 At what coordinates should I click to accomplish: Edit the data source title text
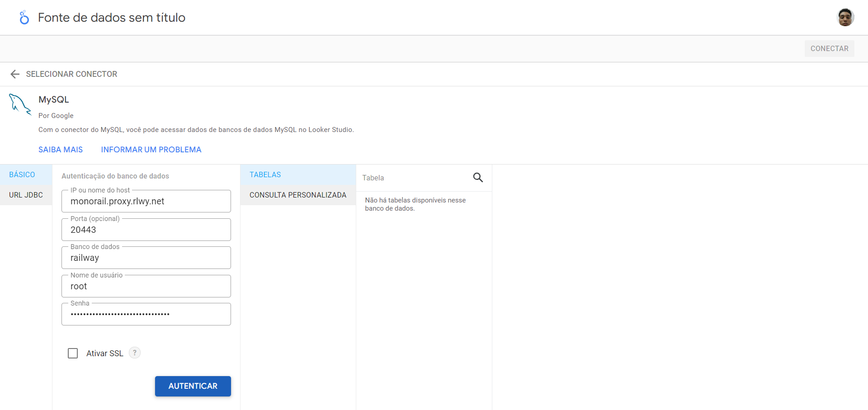(x=112, y=18)
